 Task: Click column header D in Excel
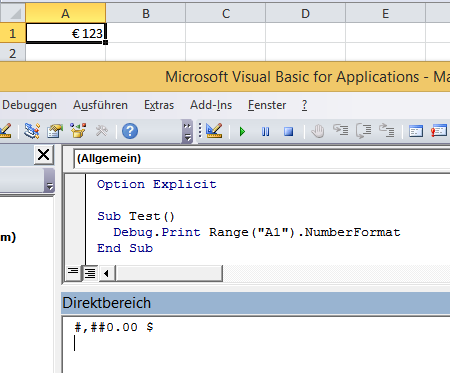coord(305,13)
